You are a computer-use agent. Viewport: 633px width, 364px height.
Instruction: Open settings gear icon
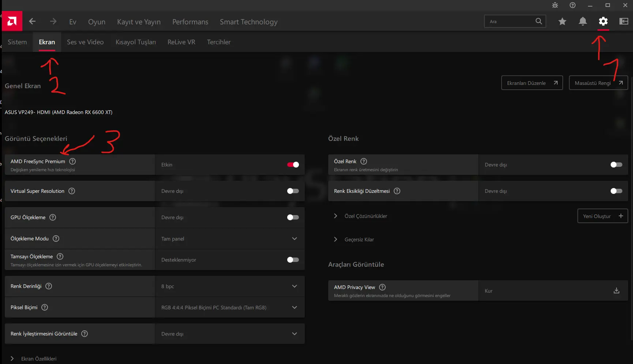pyautogui.click(x=603, y=22)
